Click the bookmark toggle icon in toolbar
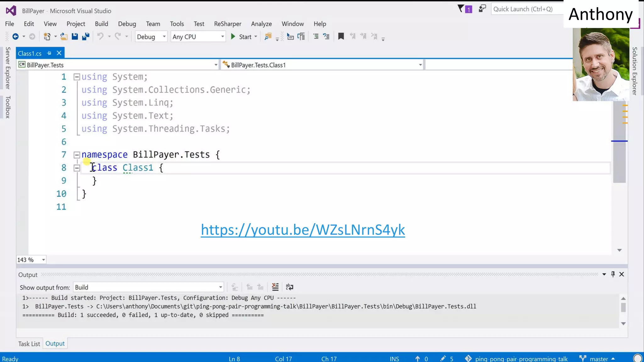Screen dimensions: 644x362 click(x=341, y=36)
